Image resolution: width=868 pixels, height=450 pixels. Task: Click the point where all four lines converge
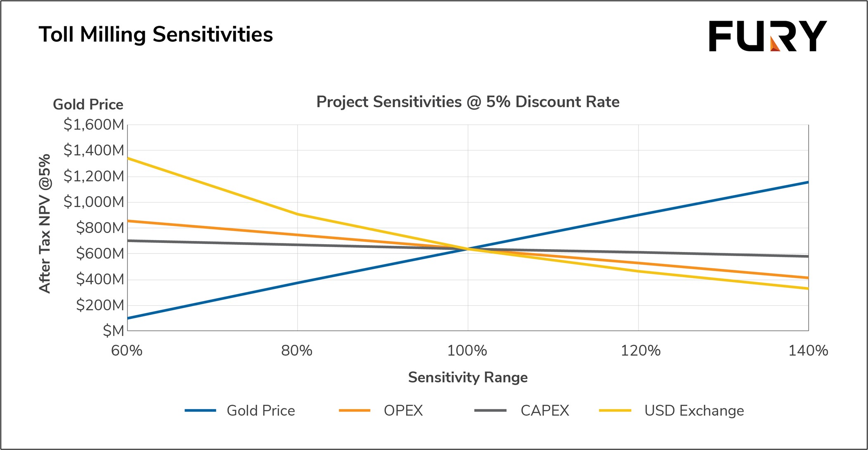pyautogui.click(x=468, y=249)
